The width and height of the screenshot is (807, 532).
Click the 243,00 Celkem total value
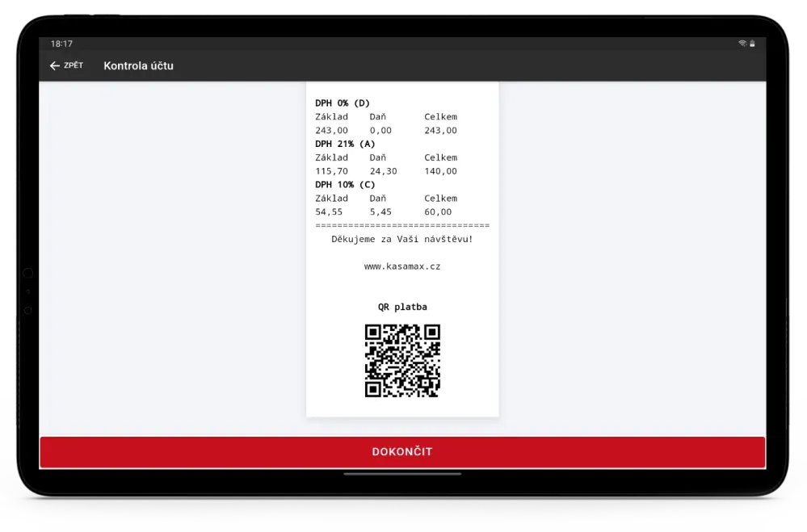[440, 130]
